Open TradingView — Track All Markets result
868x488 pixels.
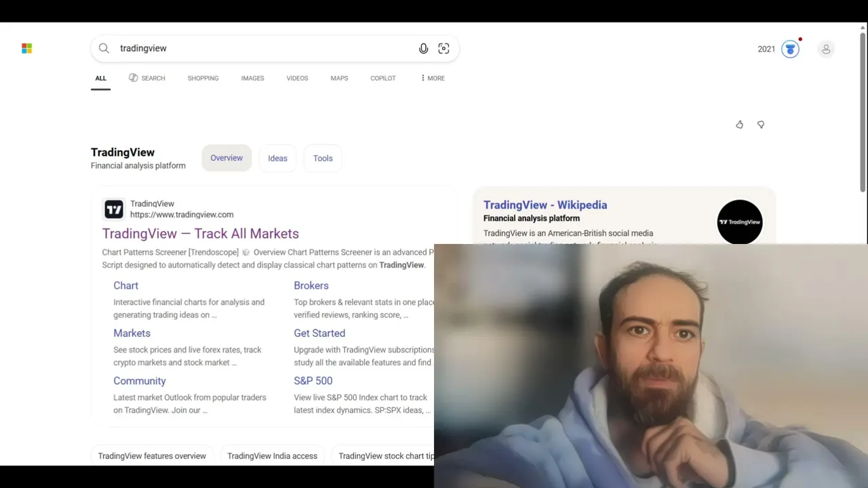(x=201, y=233)
